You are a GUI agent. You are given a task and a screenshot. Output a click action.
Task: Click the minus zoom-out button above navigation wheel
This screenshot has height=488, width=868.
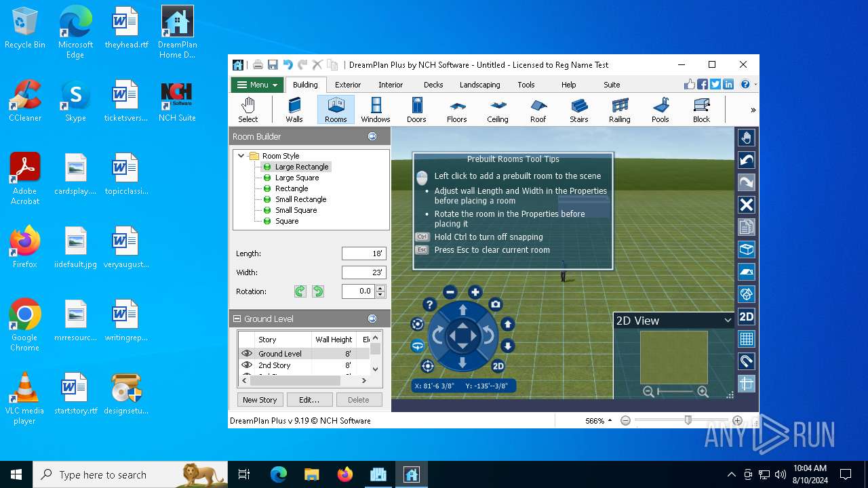(x=450, y=292)
